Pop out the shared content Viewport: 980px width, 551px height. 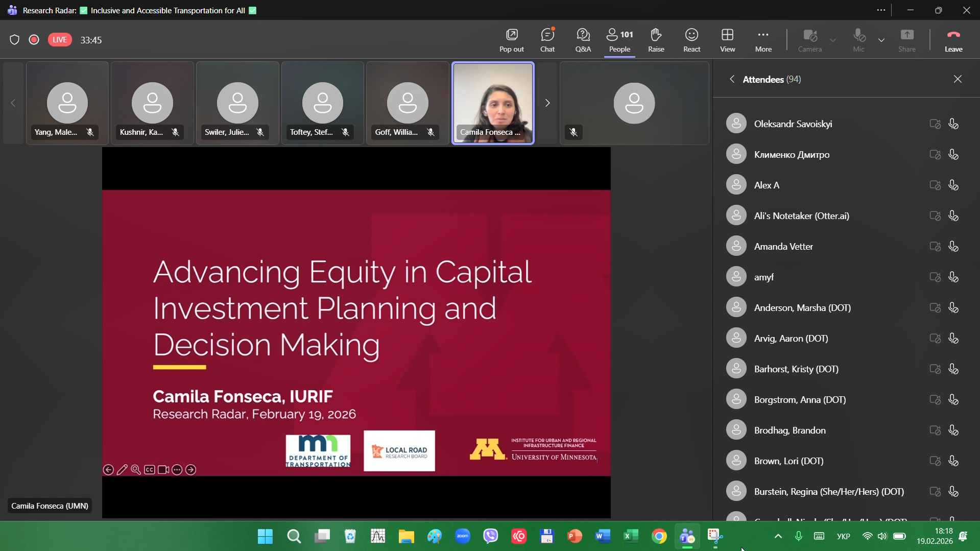pyautogui.click(x=511, y=40)
